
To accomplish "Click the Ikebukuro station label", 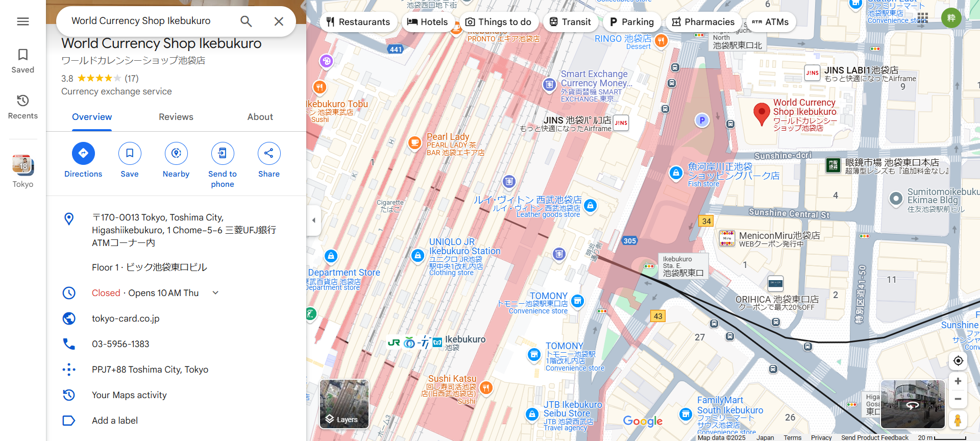I will pyautogui.click(x=465, y=343).
